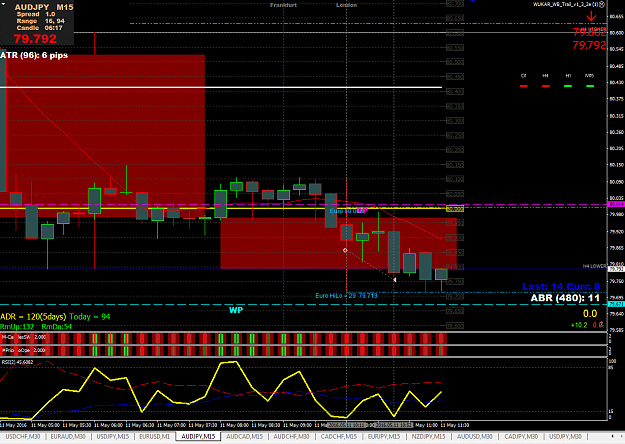Image resolution: width=625 pixels, height=444 pixels.
Task: Switch to the AUDCAD,M15 chart tab
Action: tap(244, 436)
